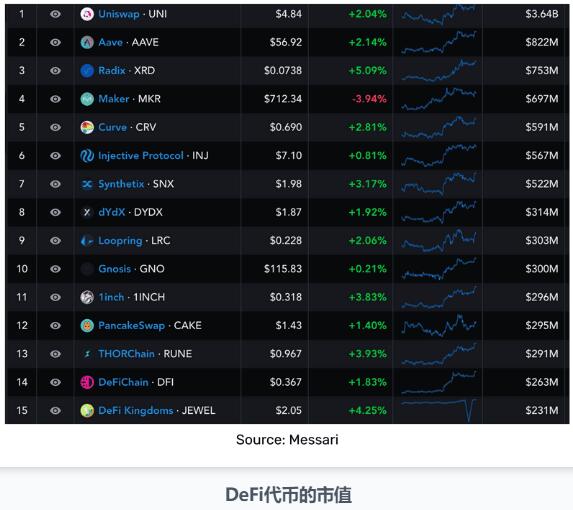The height and width of the screenshot is (510, 573).
Task: Open the Gnosis asset link
Action: pos(114,269)
